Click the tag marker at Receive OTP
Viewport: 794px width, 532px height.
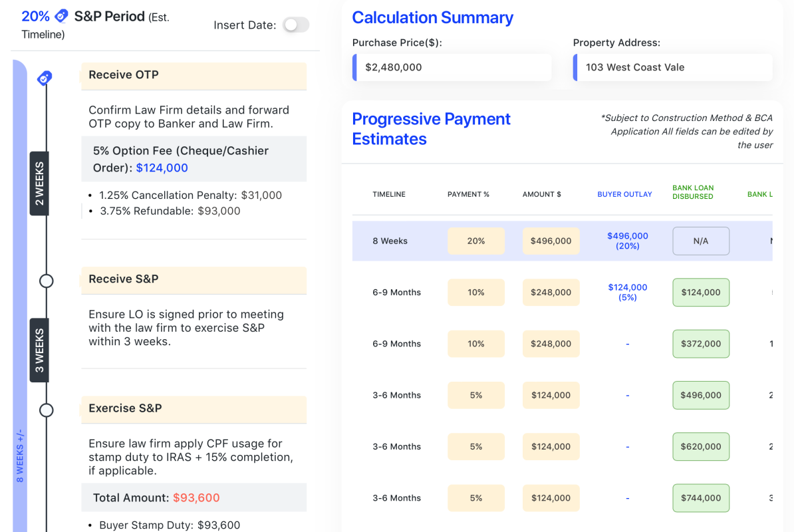45,78
